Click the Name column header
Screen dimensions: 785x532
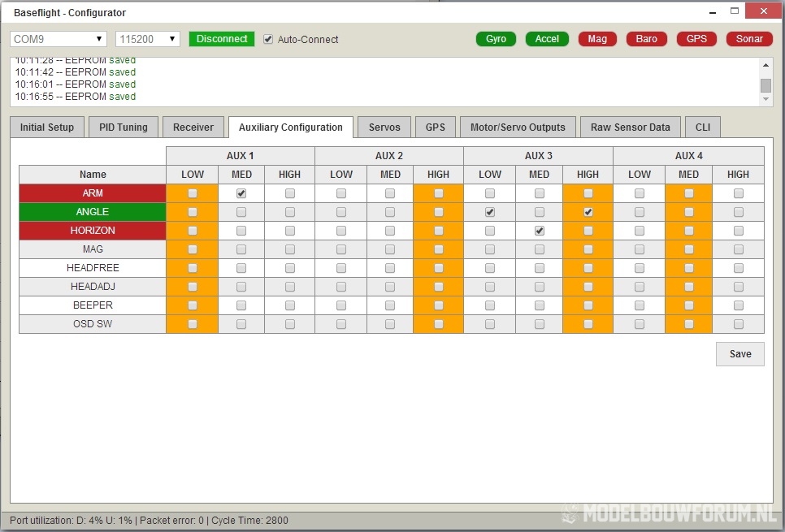coord(93,174)
